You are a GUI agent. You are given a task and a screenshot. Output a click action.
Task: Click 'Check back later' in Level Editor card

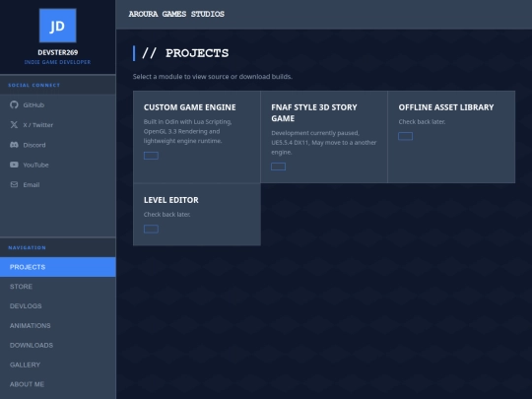(166, 215)
